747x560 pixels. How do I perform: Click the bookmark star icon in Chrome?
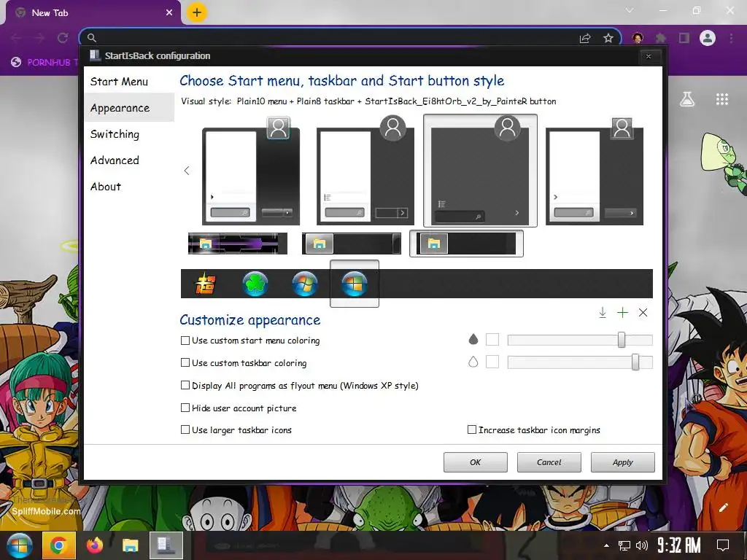[608, 38]
